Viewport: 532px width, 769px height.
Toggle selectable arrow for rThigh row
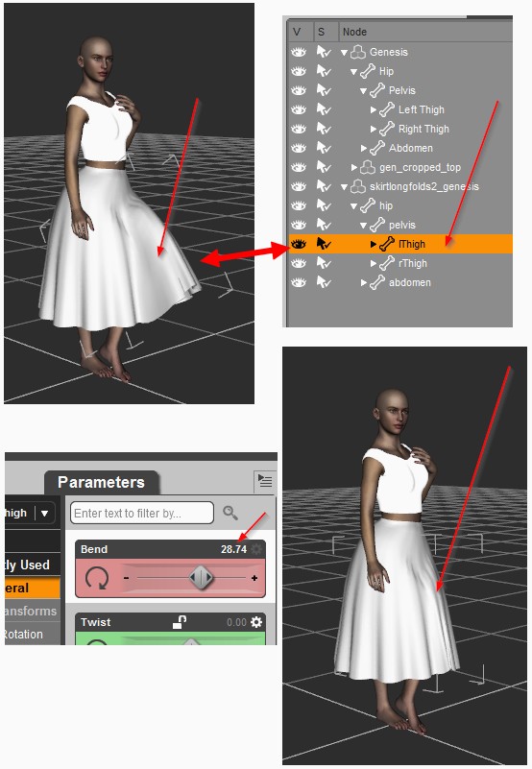tap(324, 263)
